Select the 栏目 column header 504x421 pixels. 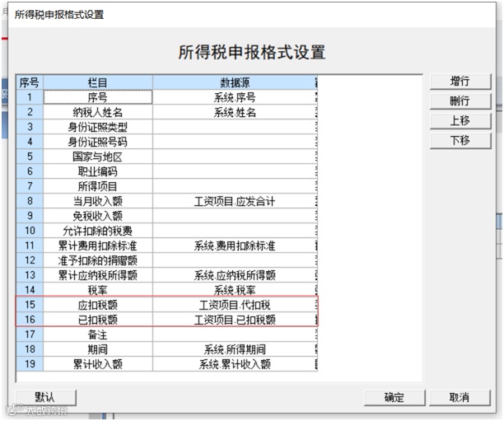98,82
